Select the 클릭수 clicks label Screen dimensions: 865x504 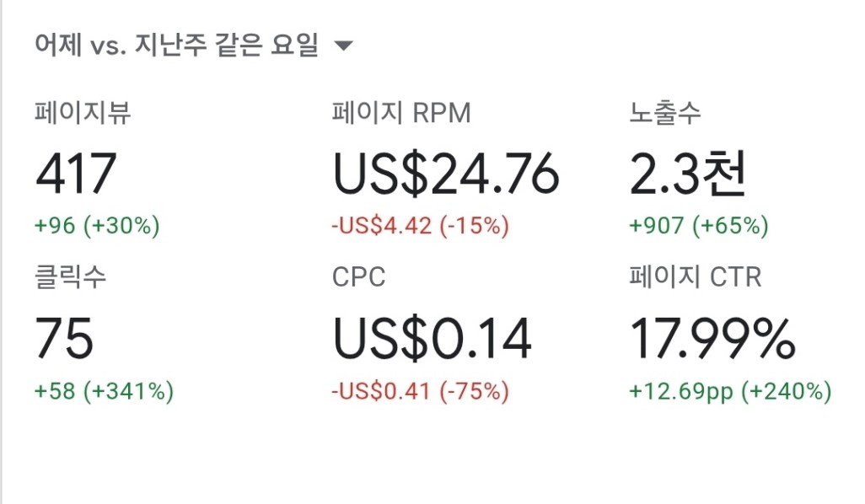pos(70,276)
